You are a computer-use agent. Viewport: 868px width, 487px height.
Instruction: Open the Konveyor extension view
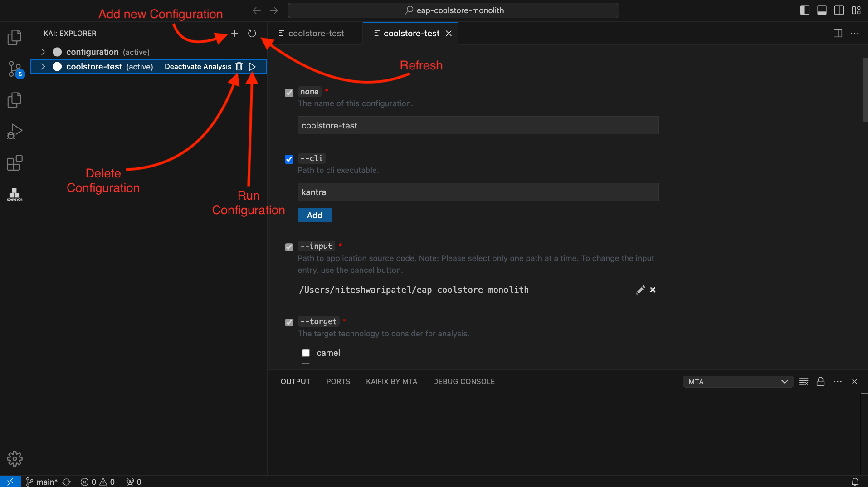click(15, 194)
